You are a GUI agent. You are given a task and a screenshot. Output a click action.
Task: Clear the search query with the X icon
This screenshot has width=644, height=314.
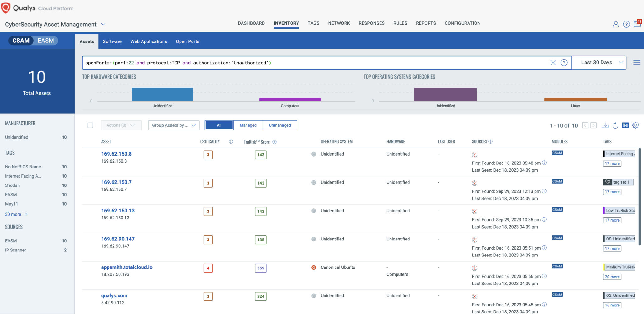553,63
